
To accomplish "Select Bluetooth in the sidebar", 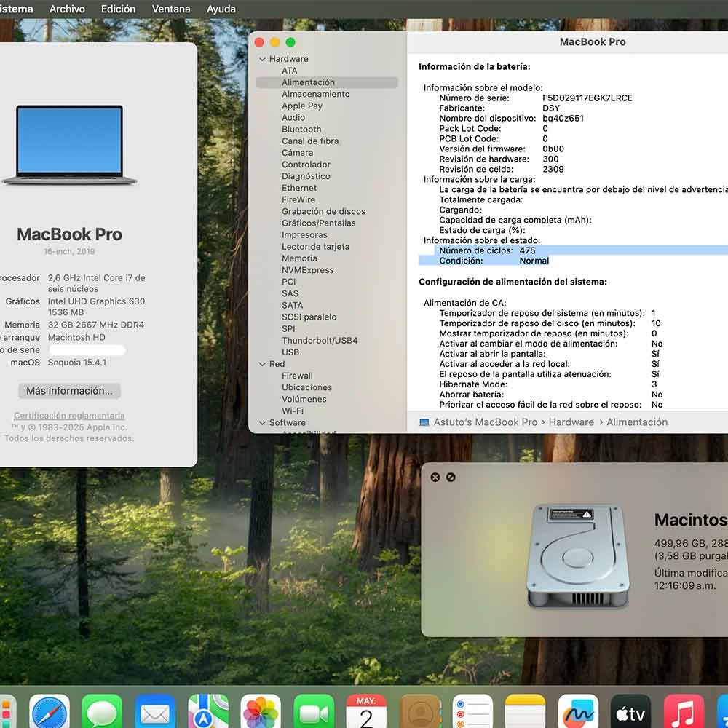I will [301, 129].
